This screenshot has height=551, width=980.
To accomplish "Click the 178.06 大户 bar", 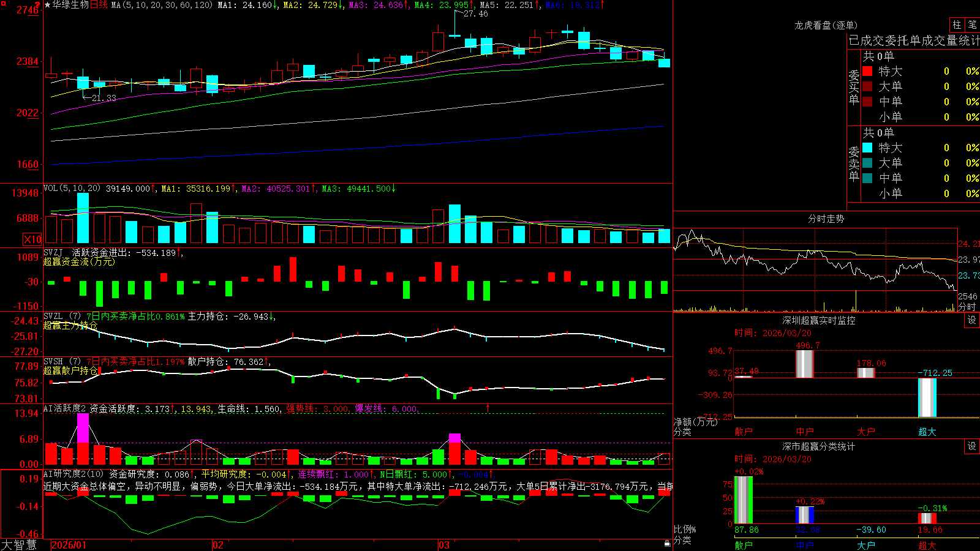I will (x=866, y=373).
